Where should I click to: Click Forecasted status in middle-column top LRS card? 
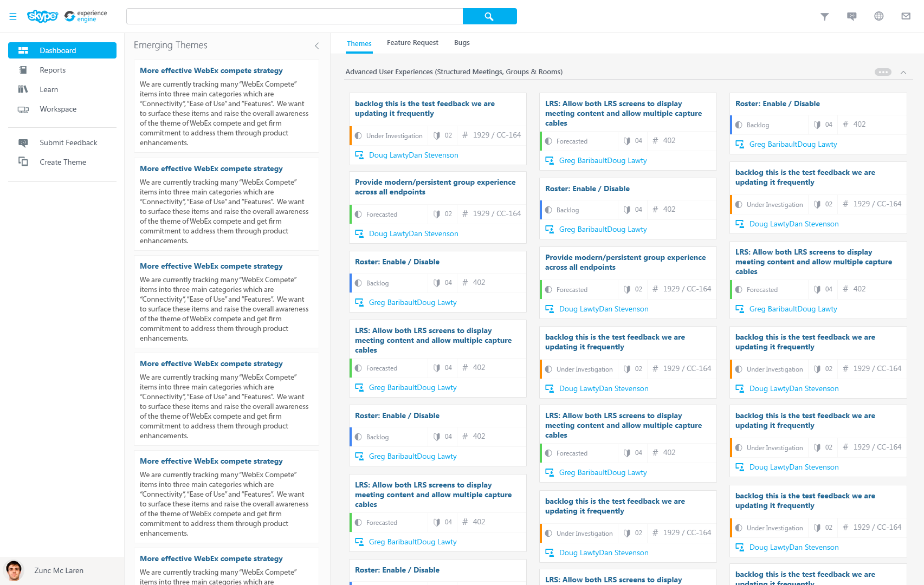(572, 141)
